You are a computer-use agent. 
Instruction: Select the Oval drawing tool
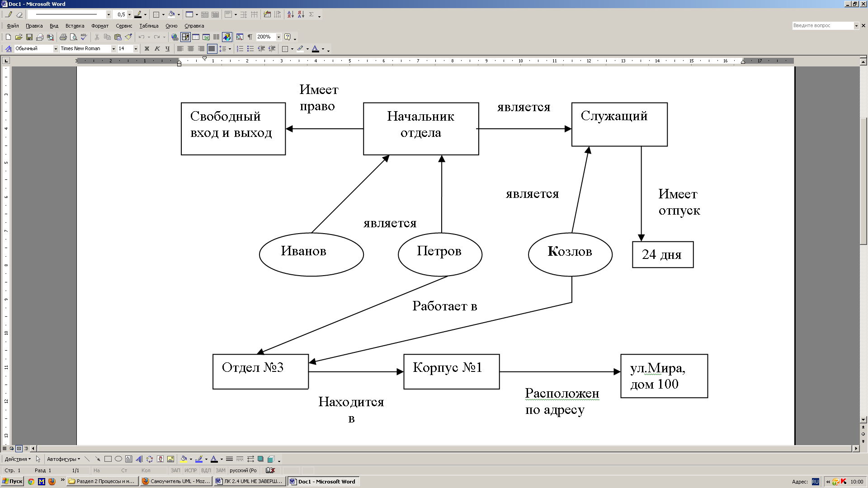coord(118,459)
